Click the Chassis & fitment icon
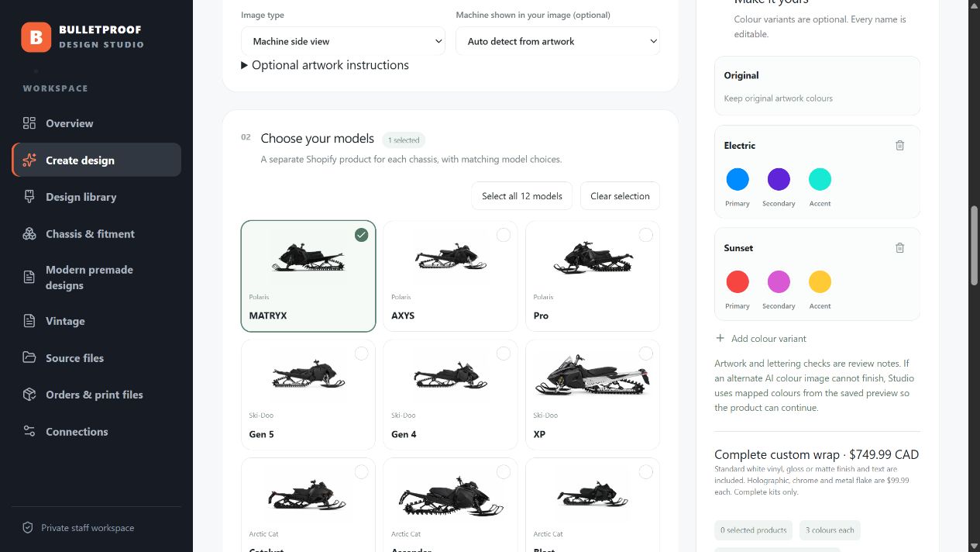980x552 pixels. 29,234
